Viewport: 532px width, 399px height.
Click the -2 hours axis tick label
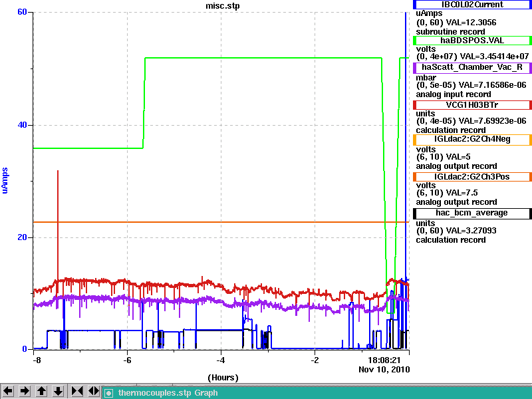(315, 360)
